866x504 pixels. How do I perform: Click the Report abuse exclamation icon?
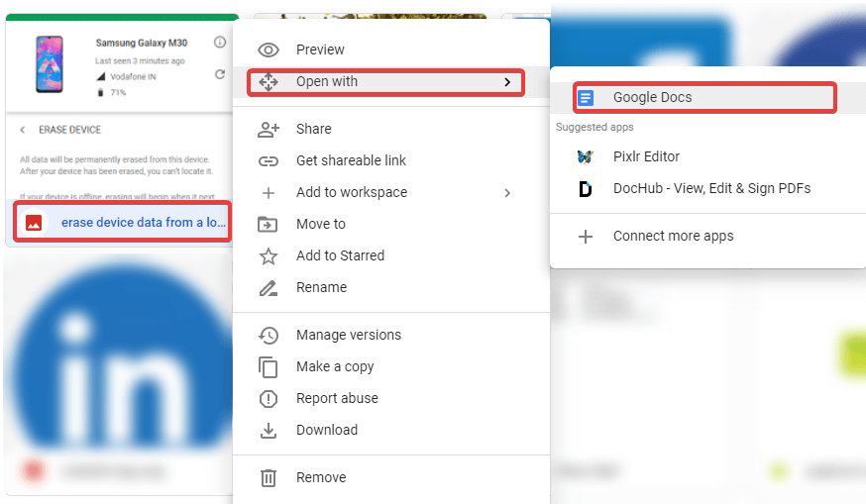pos(269,399)
